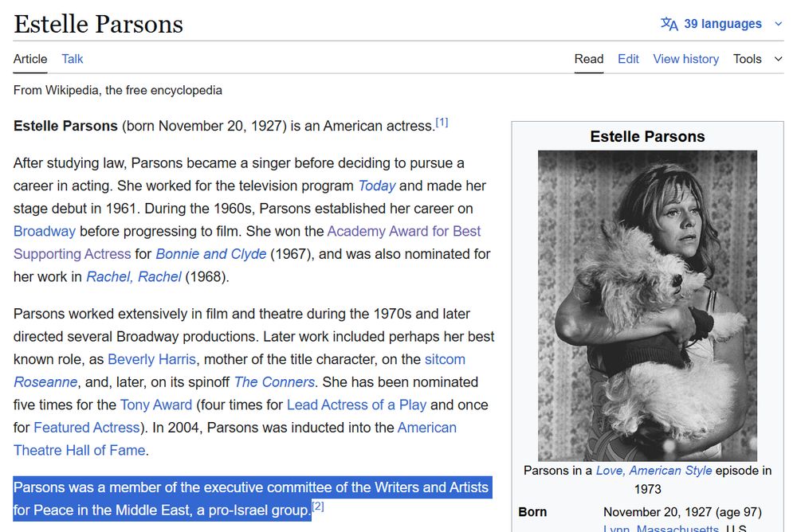The height and width of the screenshot is (532, 797).
Task: Click the Read tab
Action: tap(589, 59)
